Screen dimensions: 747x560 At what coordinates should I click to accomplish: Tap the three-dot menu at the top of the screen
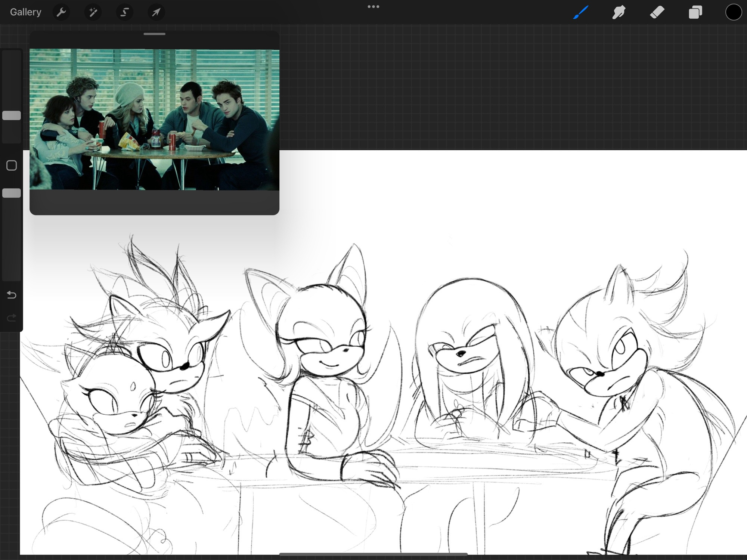pos(373,6)
